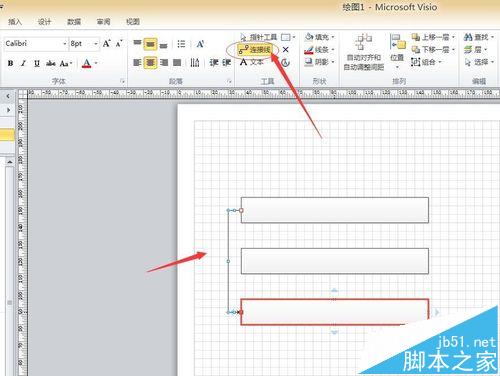Switch to the 审阅 ribbon tab
Screen dimensions: 500x376
tap(104, 22)
